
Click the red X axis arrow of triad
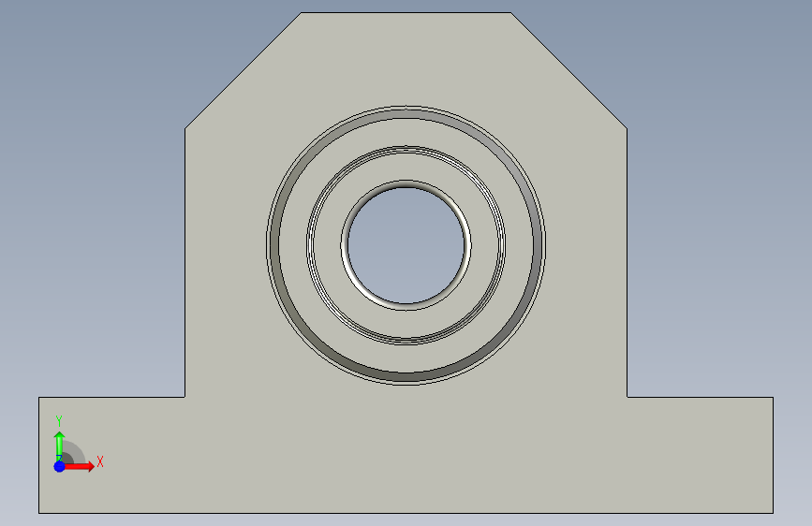[80, 466]
